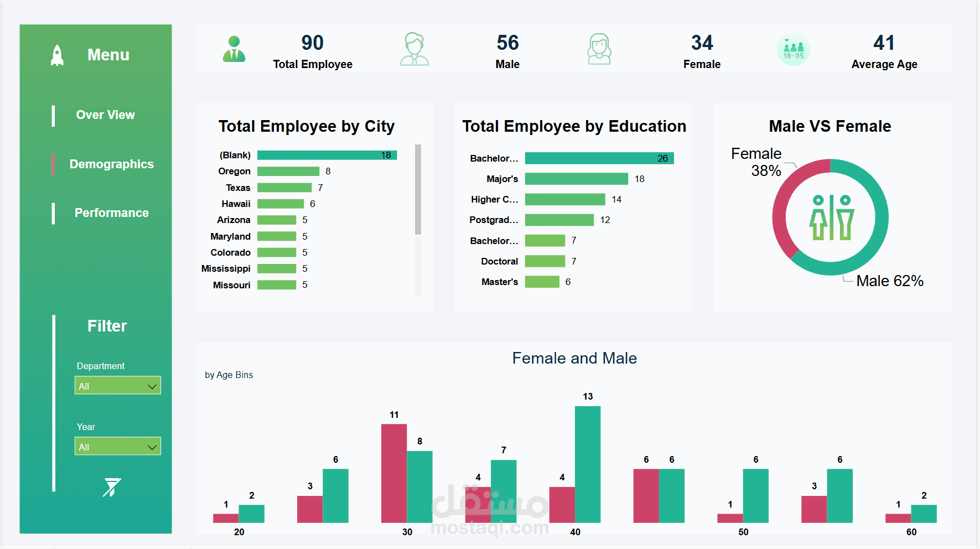980x549 pixels.
Task: Expand the Year filter dropdown
Action: pos(118,447)
